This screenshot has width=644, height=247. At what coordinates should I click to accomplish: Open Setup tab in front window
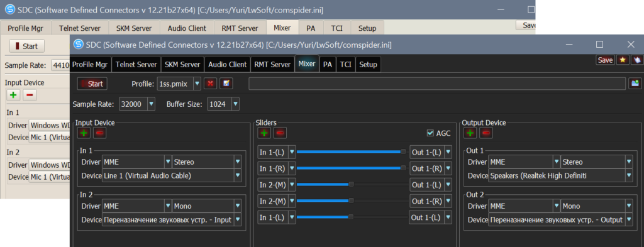[368, 64]
